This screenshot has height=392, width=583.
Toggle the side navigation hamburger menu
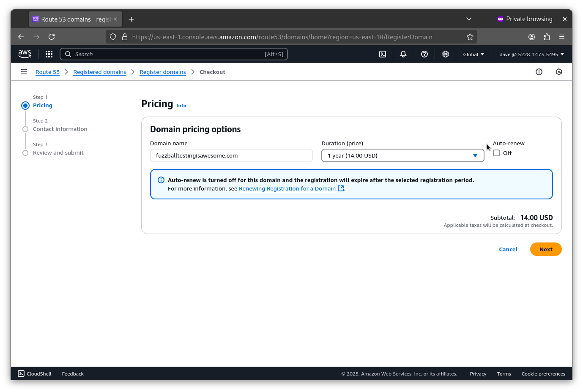[x=24, y=72]
